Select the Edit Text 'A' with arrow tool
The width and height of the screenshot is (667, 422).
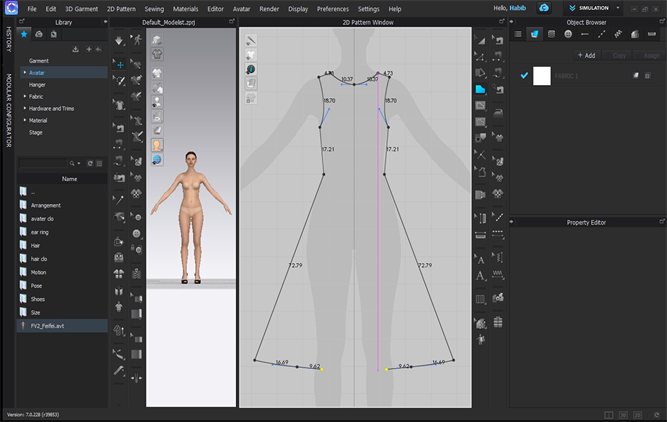480,259
